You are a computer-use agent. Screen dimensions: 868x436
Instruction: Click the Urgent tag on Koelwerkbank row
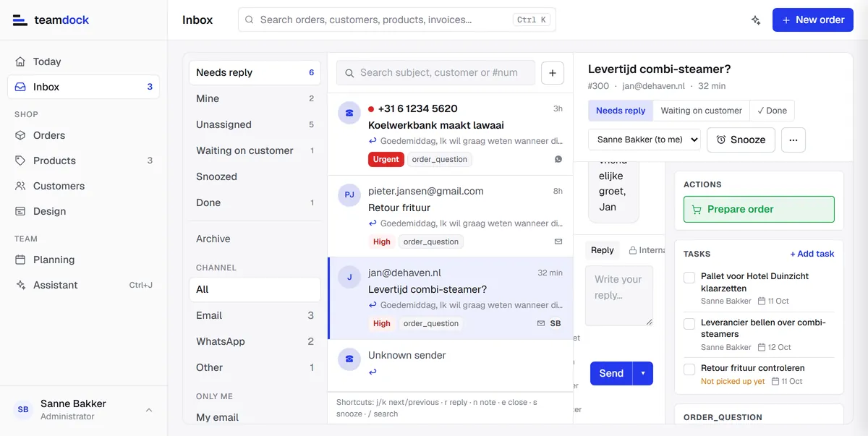tap(386, 159)
